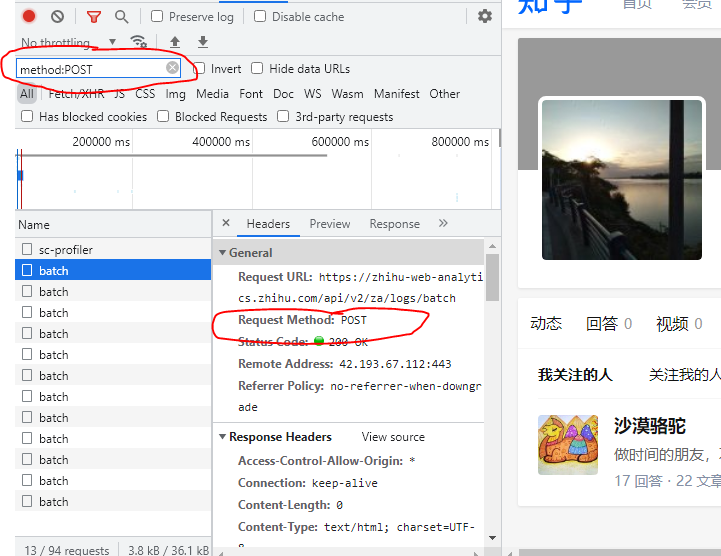Filter requests by WS type

313,94
